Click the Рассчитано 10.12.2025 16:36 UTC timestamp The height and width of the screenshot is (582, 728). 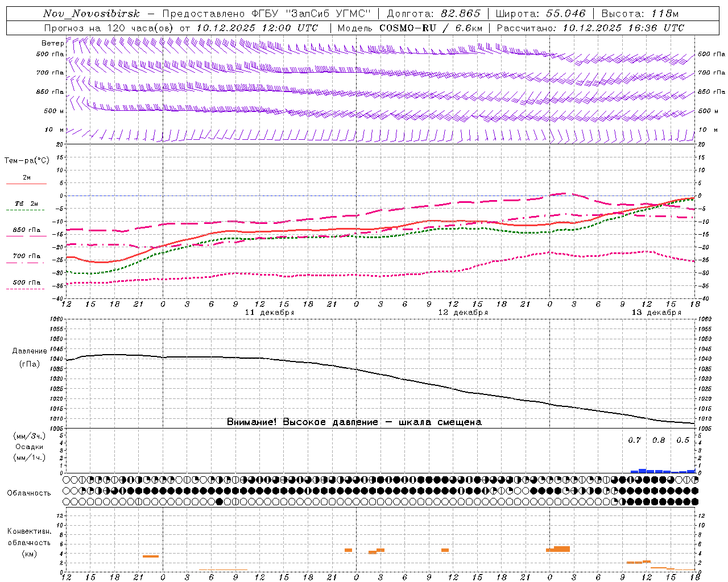590,28
